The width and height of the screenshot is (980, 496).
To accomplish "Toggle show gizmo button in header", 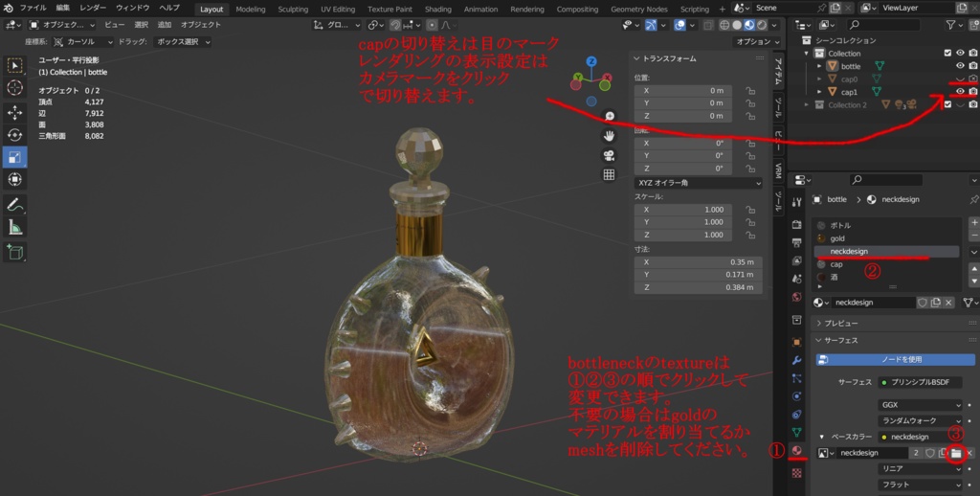I will click(651, 25).
